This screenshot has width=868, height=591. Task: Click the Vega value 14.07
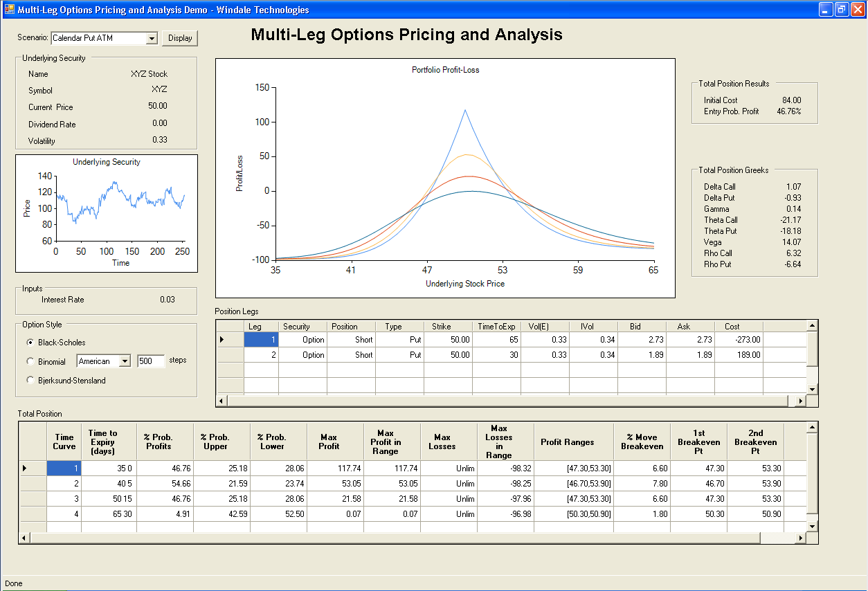[x=793, y=242]
